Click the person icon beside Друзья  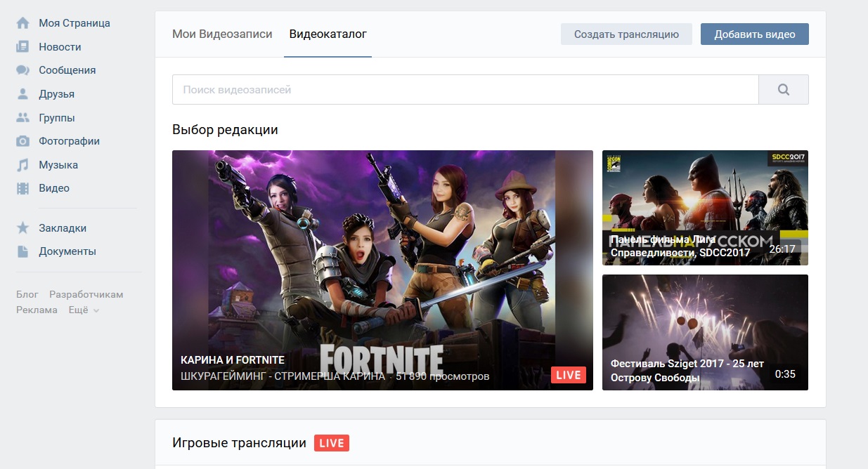(23, 94)
